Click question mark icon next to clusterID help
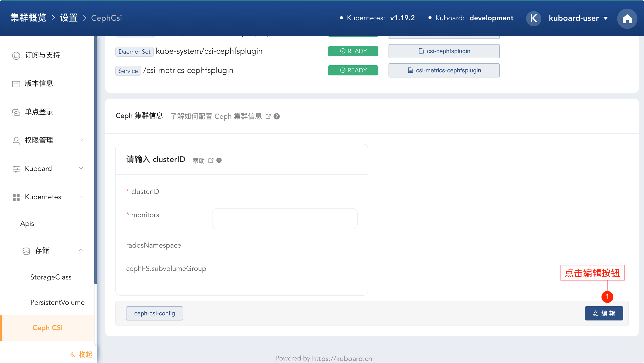Image resolution: width=644 pixels, height=363 pixels. pos(219,160)
